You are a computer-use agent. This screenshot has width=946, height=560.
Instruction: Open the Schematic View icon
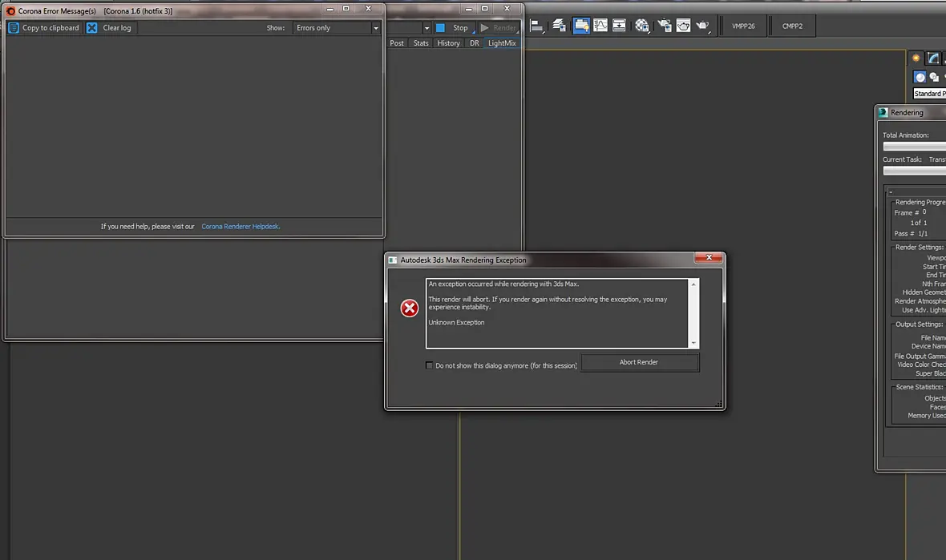coord(619,26)
